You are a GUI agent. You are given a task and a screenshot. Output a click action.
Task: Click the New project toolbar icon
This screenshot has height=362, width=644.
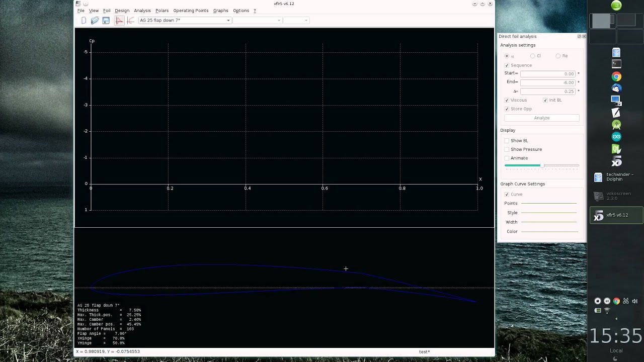(84, 21)
